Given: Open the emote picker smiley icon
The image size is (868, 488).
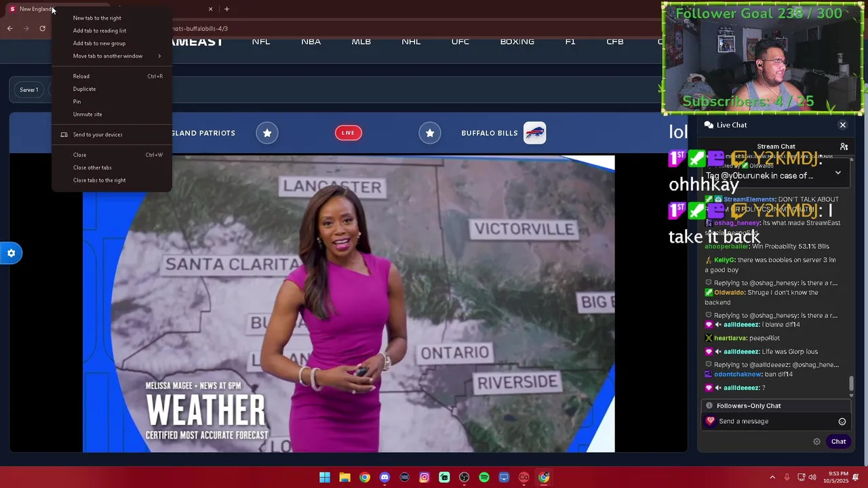Looking at the screenshot, I should pyautogui.click(x=842, y=422).
